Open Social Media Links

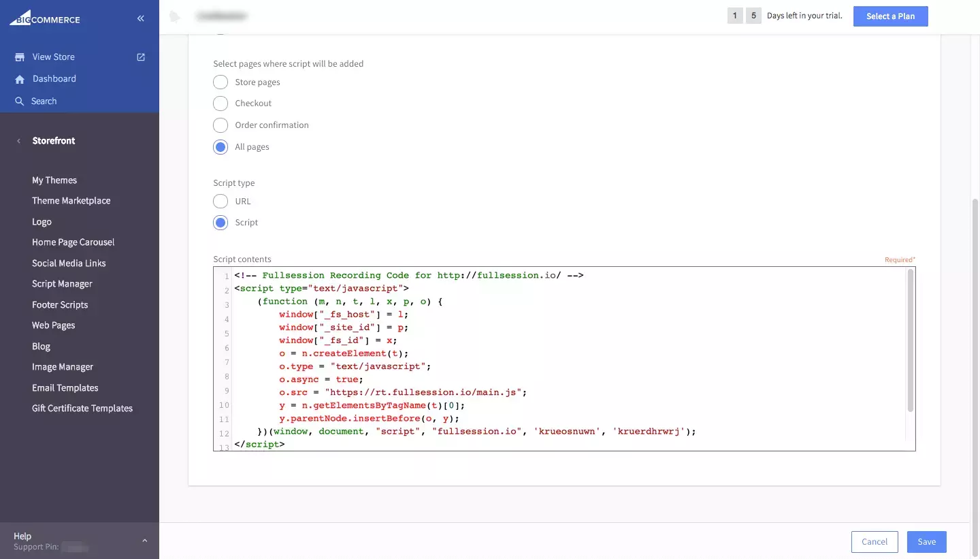coord(69,263)
